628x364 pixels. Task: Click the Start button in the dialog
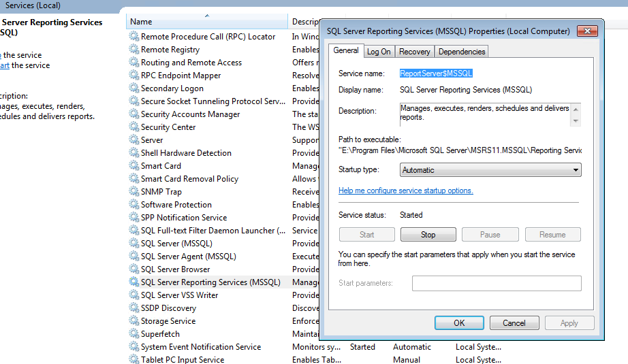(x=367, y=235)
